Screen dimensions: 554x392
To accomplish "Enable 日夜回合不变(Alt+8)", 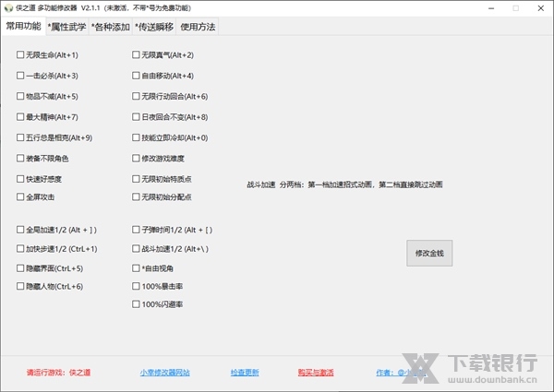I will coord(170,117).
